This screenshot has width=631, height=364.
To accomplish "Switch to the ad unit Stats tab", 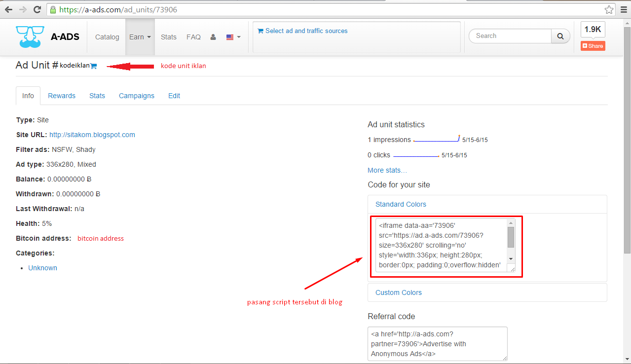I will click(x=97, y=96).
